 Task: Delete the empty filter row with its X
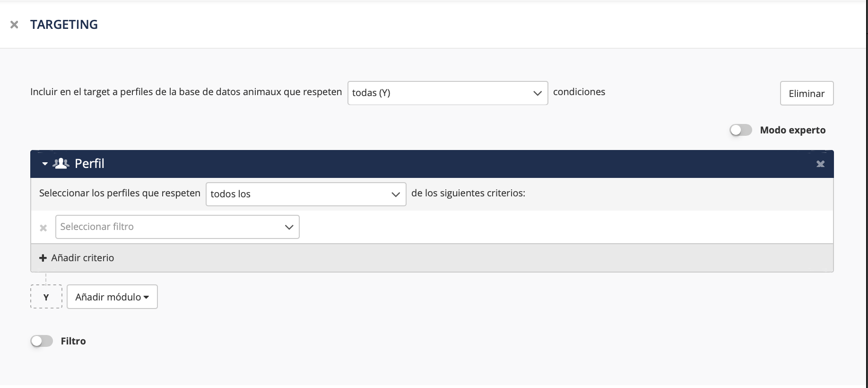(43, 228)
